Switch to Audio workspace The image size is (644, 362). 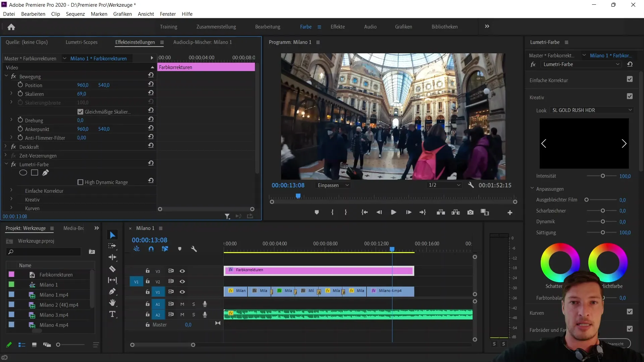coord(370,26)
